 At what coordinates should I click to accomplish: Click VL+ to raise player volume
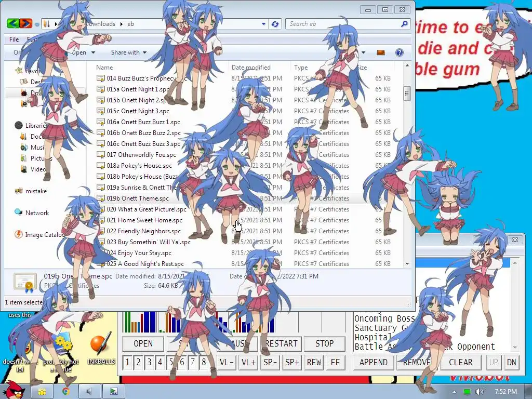click(x=248, y=362)
